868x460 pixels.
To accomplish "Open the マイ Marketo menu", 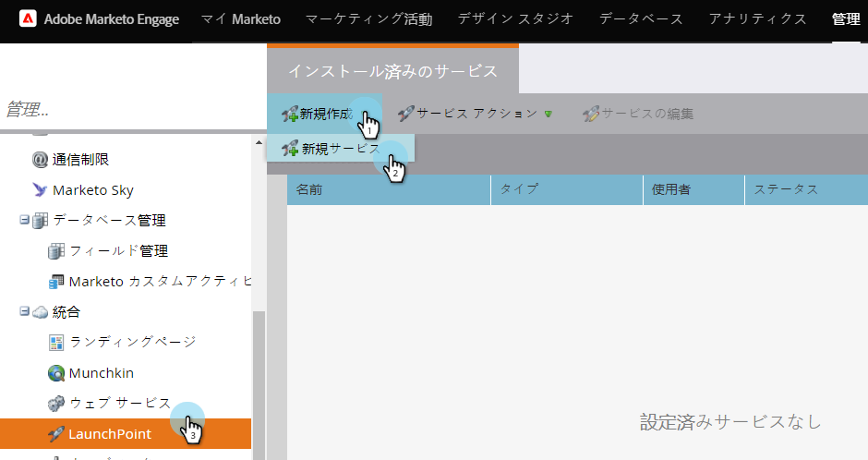I will point(240,19).
